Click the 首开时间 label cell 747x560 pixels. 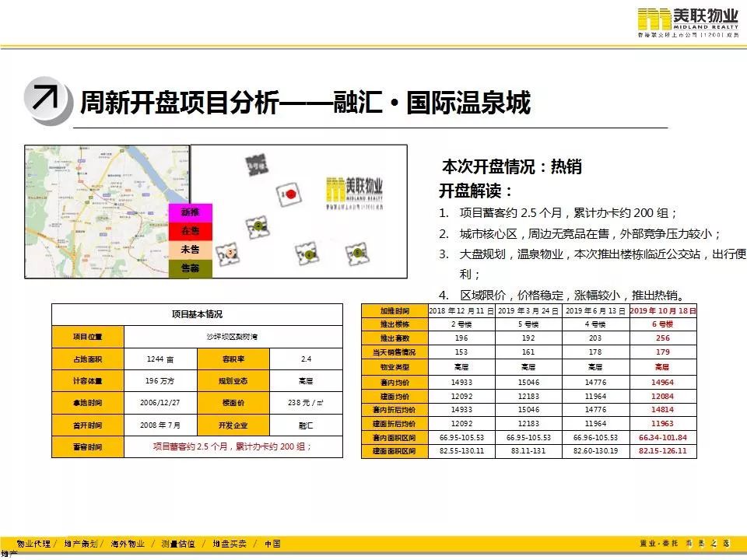88,425
